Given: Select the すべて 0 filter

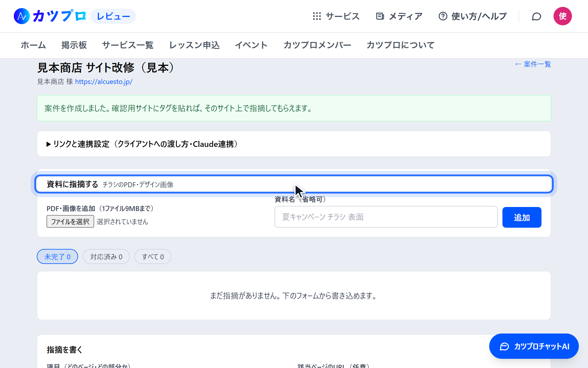Looking at the screenshot, I should 153,256.
